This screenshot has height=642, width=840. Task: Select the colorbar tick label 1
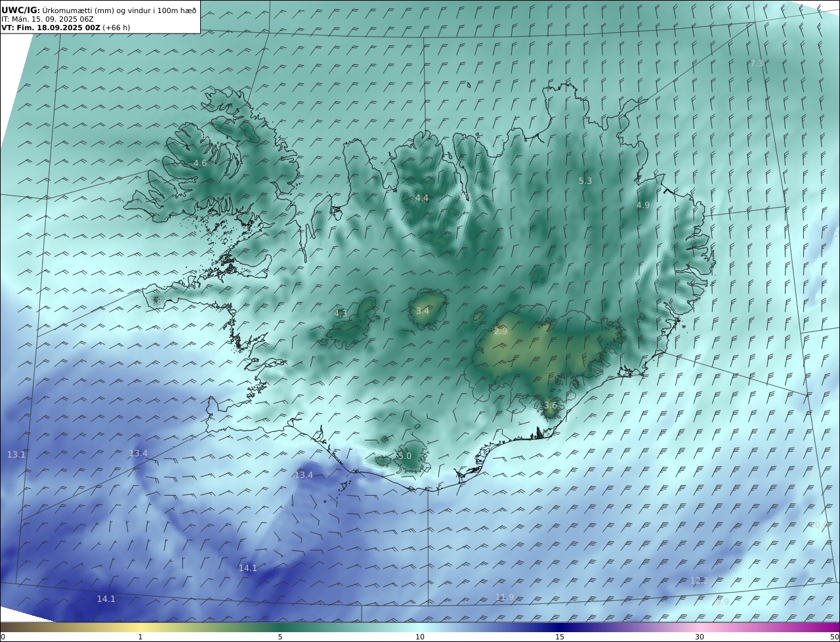pos(140,637)
